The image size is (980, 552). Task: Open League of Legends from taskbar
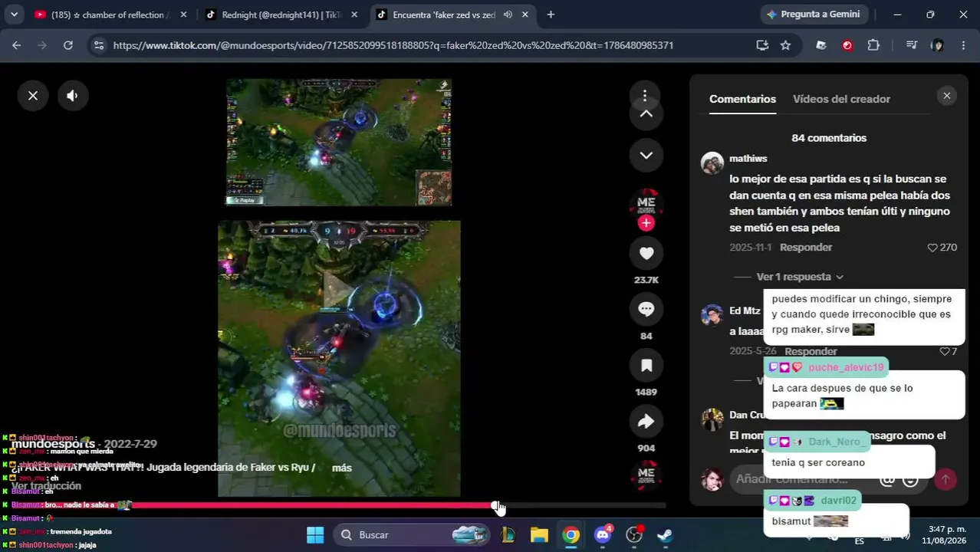(508, 535)
